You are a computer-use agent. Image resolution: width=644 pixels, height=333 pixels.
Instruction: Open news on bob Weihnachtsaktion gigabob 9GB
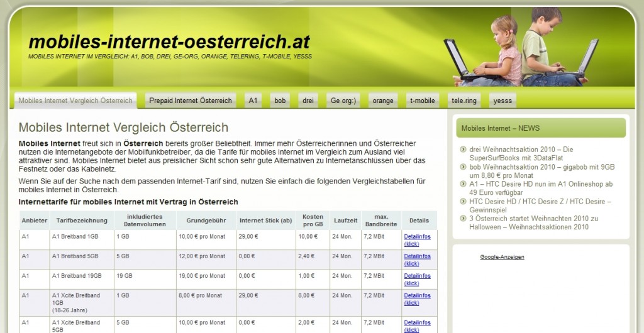tap(542, 171)
